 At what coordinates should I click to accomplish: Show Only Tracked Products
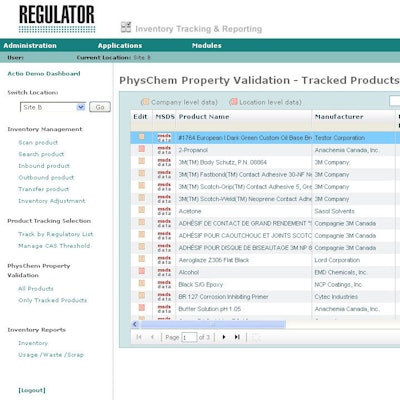pyautogui.click(x=53, y=300)
